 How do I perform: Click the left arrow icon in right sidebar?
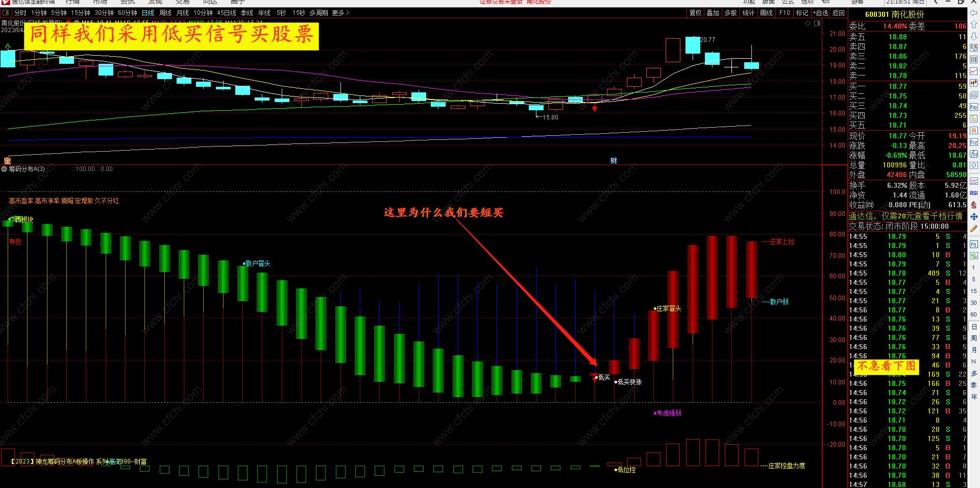pos(973,13)
